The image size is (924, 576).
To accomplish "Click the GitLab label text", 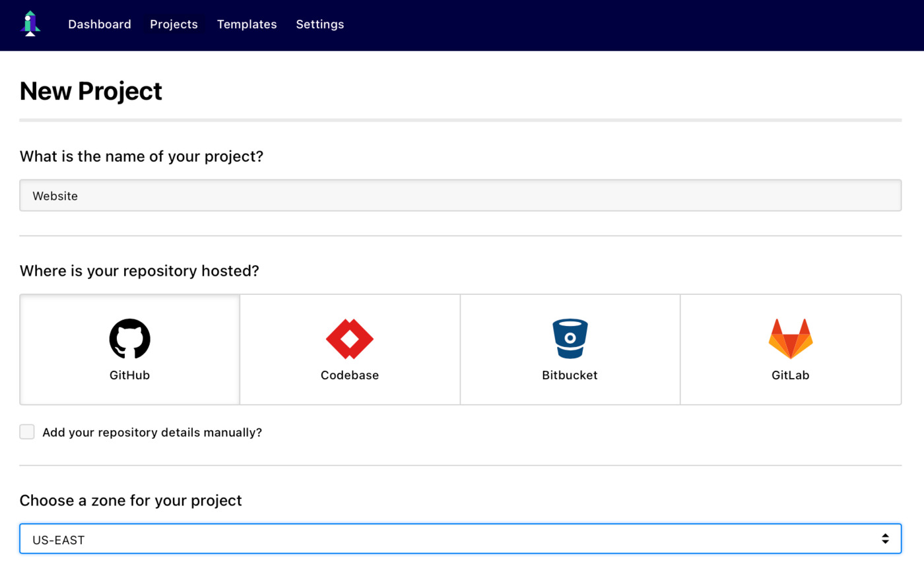I will tap(791, 375).
